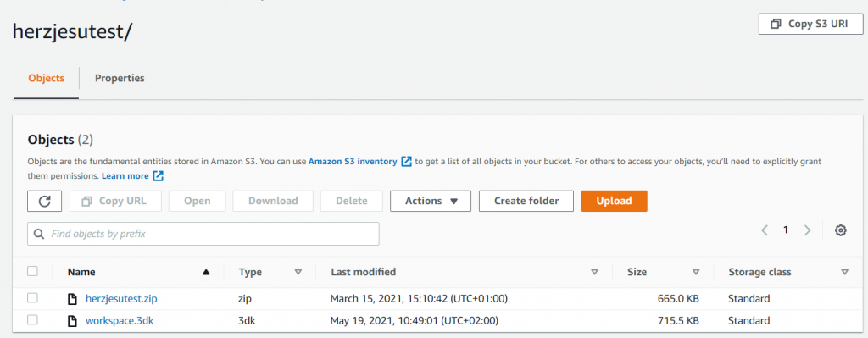Sort by Type column arrow
Screen dimensions: 868x338
[298, 272]
